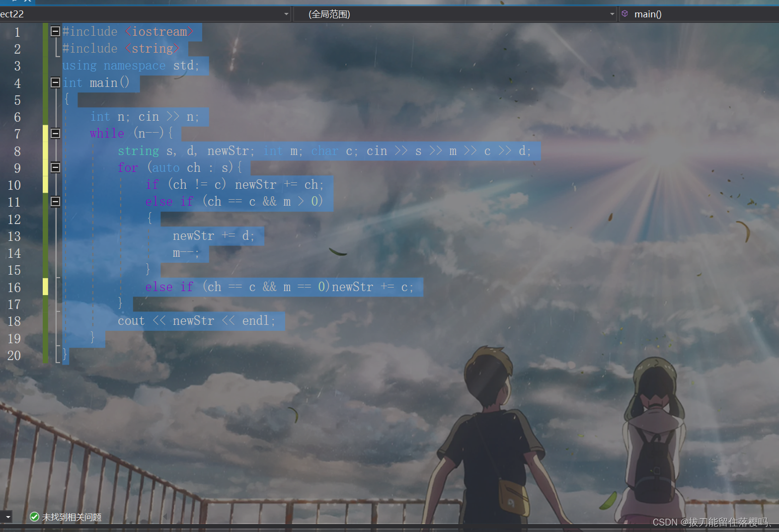
Task: Click 'newStr += c;' on line 16
Action: click(373, 287)
